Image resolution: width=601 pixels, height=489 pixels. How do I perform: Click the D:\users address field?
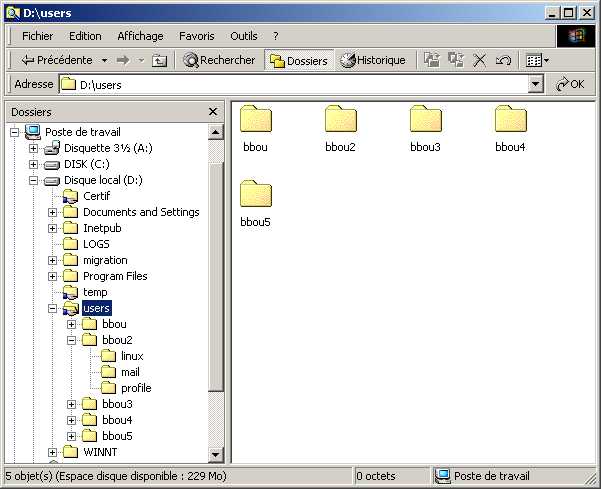coord(294,84)
